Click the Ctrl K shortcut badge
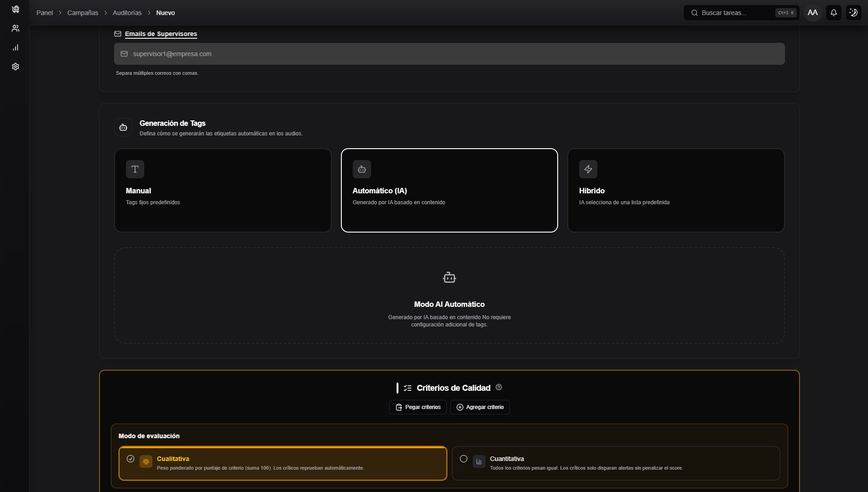Screen dimensions: 868x492 pos(786,13)
